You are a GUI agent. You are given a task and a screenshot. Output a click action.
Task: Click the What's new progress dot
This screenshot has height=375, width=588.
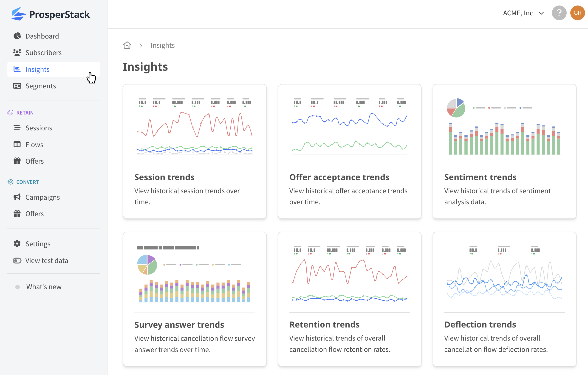(x=17, y=287)
